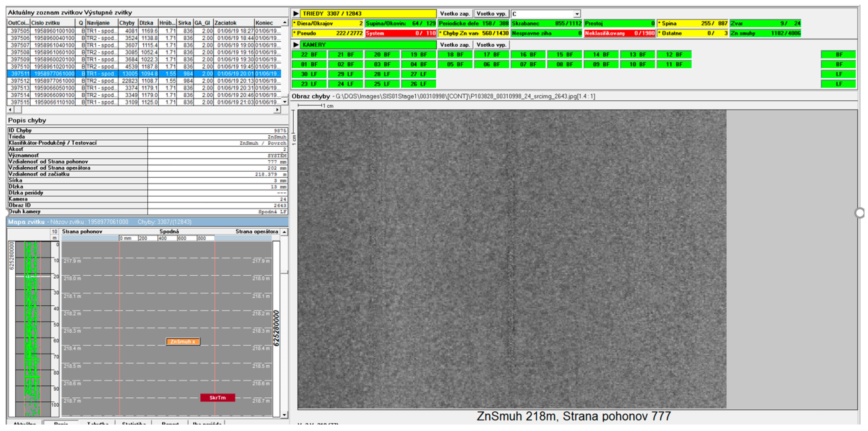This screenshot has height=431, width=868.
Task: Open the classifier dropdown showing C
Action: click(x=577, y=14)
